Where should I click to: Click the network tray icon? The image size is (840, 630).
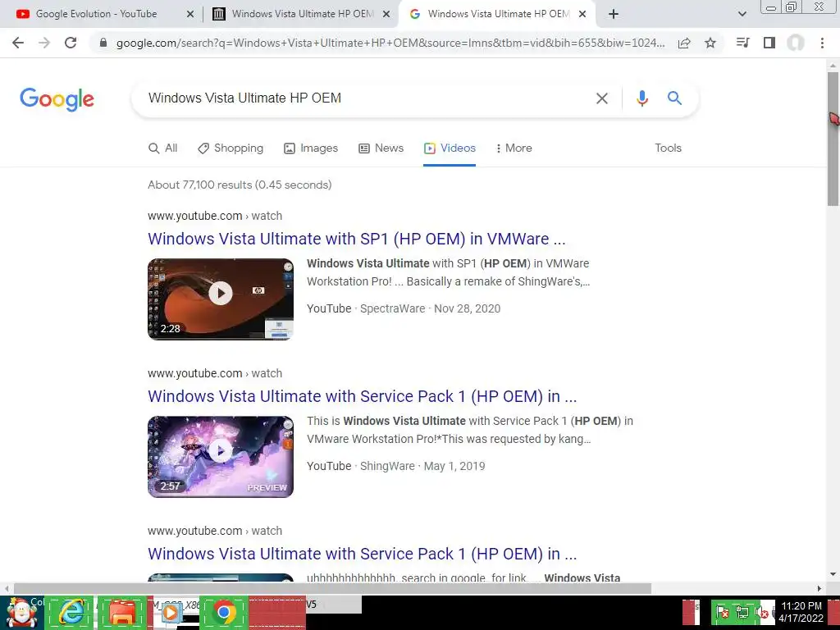pos(742,612)
